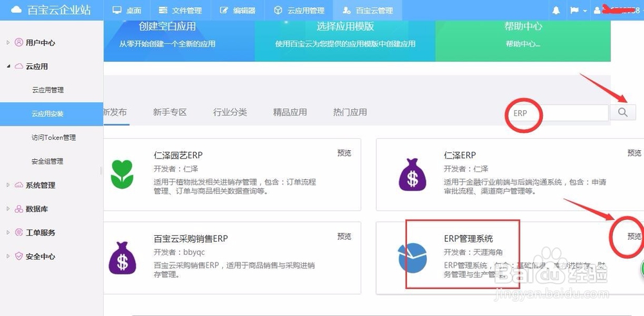Click the 云应用 cloud icon

[19, 66]
